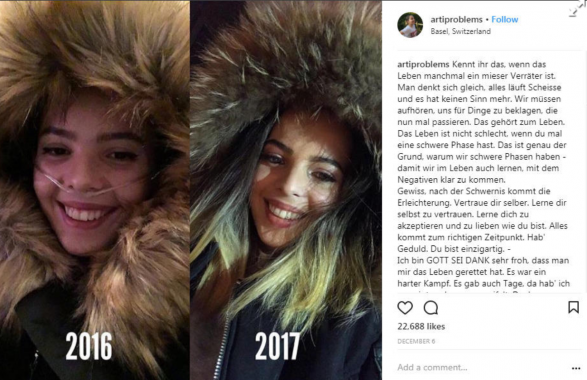Open the DECEMBER 6 post timestamp
Image resolution: width=587 pixels, height=380 pixels.
click(416, 341)
